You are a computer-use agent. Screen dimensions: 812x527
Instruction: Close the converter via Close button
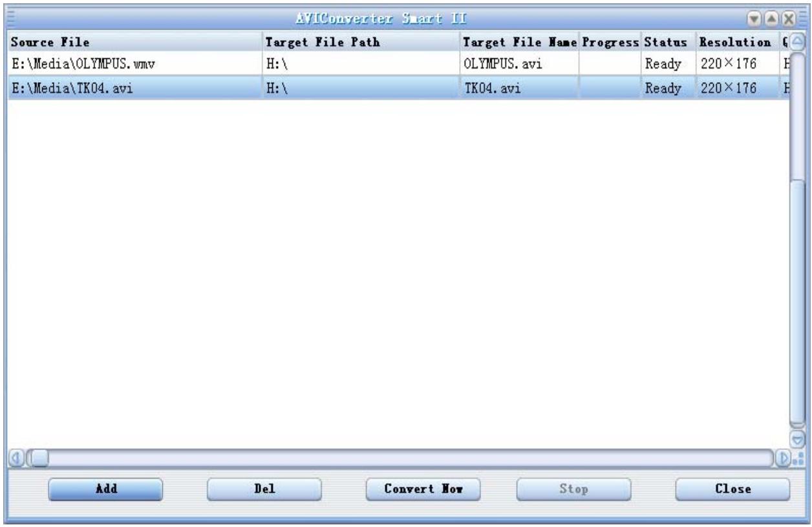click(x=732, y=489)
